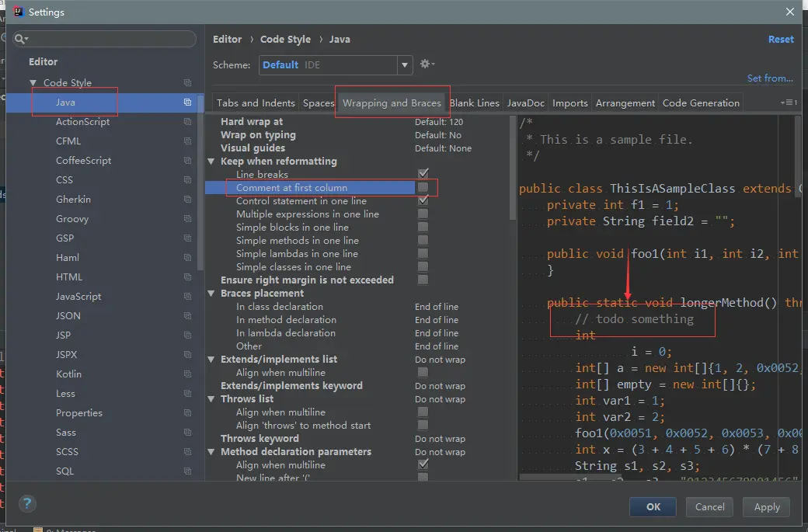Click the Reset link
This screenshot has height=532, width=808.
pyautogui.click(x=781, y=39)
